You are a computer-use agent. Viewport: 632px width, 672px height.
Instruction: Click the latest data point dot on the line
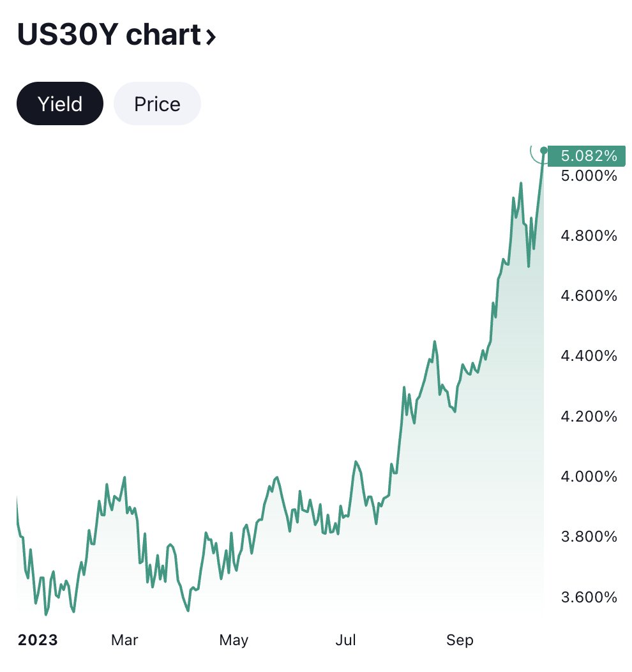pos(544,151)
